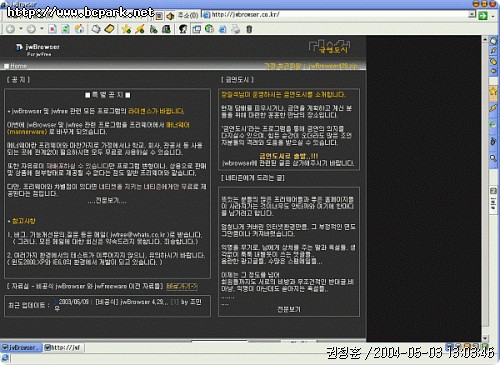Viewport: 500px width, 365px height.
Task: Click the magnifier search icon in the right sidebar
Action: pyautogui.click(x=493, y=158)
